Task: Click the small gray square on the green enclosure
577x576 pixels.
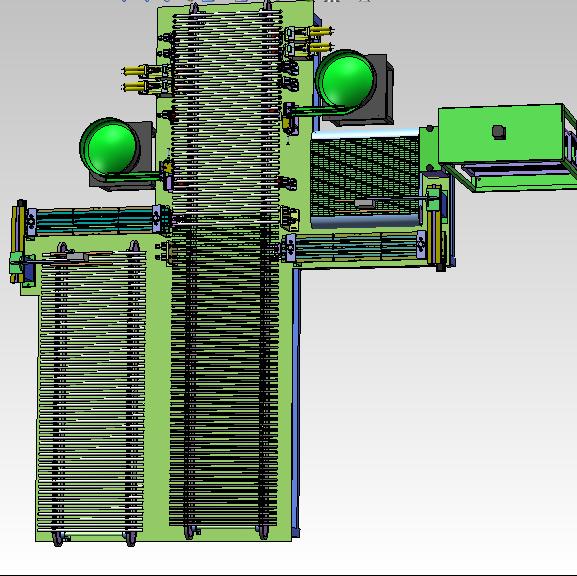Action: 499,132
